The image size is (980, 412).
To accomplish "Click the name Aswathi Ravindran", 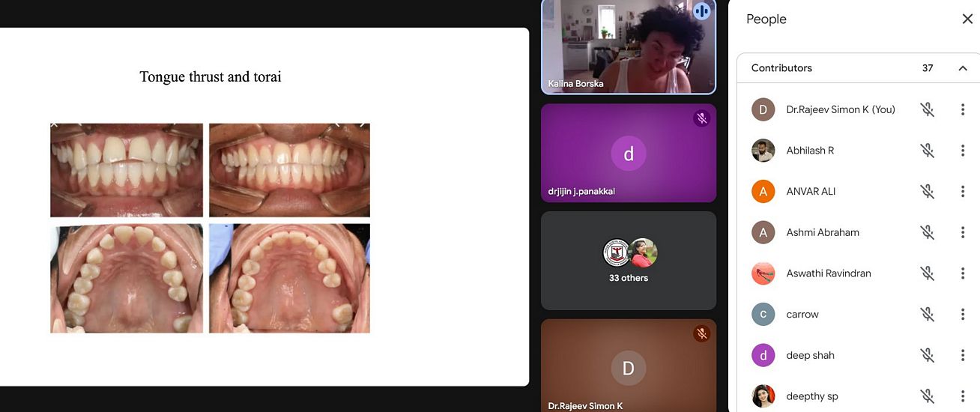I will pos(829,273).
